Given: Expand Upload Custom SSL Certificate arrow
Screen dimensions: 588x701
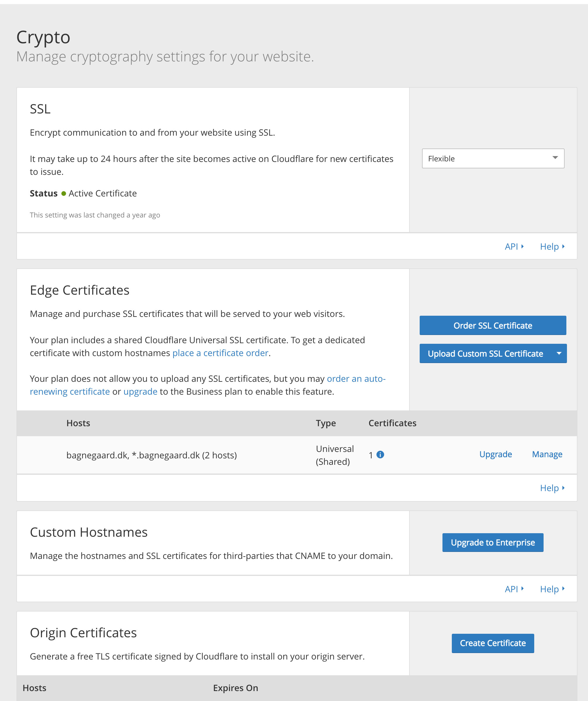Looking at the screenshot, I should [559, 353].
